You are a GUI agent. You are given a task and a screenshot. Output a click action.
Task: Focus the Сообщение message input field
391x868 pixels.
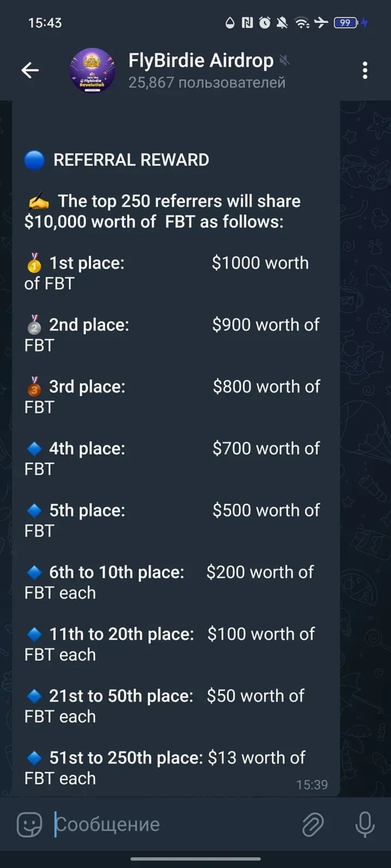(170, 824)
